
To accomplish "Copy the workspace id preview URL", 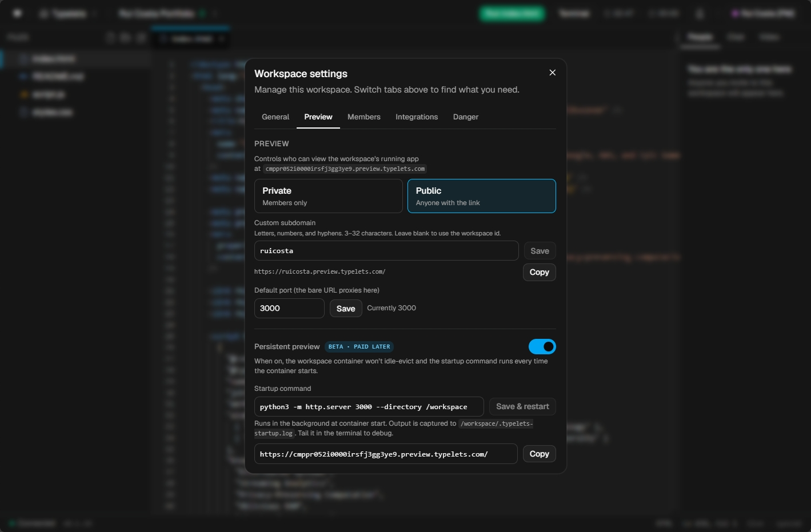I will tap(540, 454).
